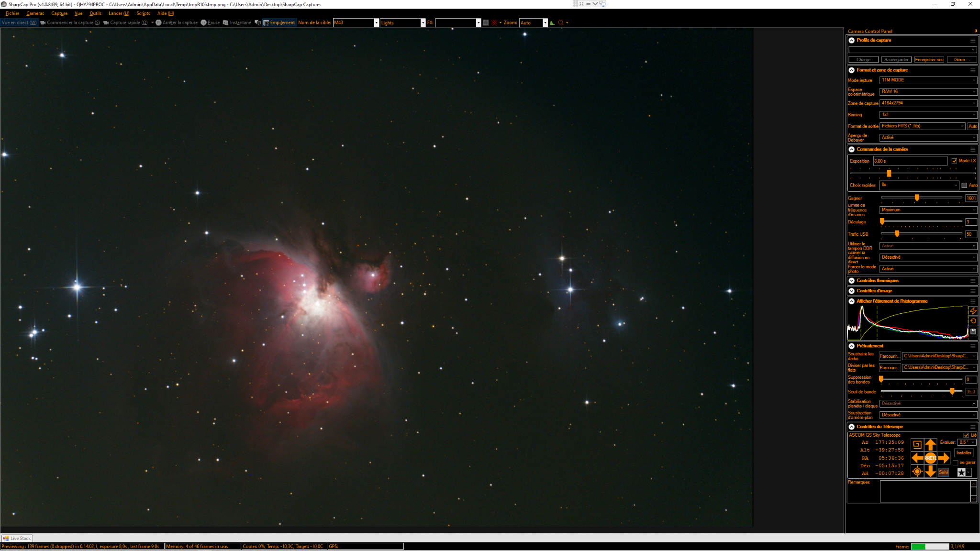Click Commencer la capture toolbar button
Screen dimensions: 980x551
tap(70, 22)
